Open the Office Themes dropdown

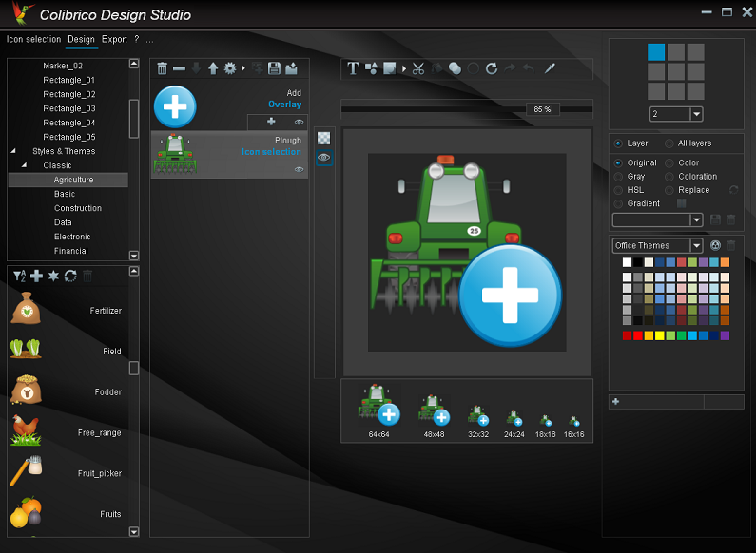pos(696,246)
